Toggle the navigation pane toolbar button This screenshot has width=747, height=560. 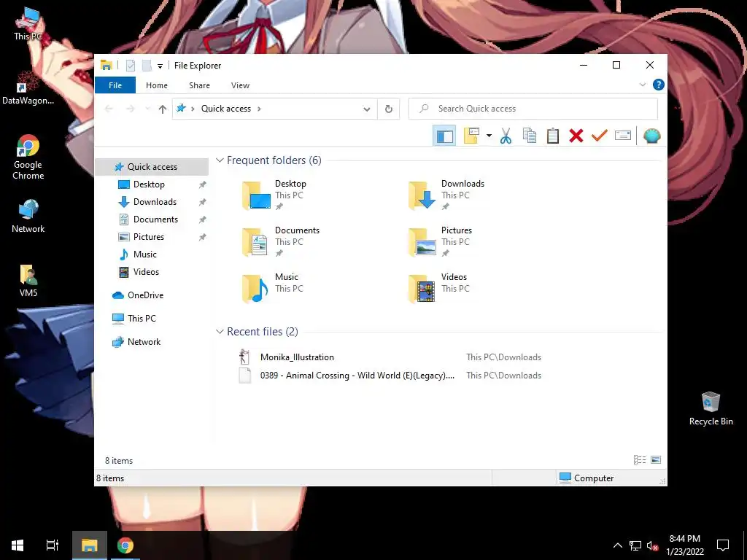click(444, 136)
